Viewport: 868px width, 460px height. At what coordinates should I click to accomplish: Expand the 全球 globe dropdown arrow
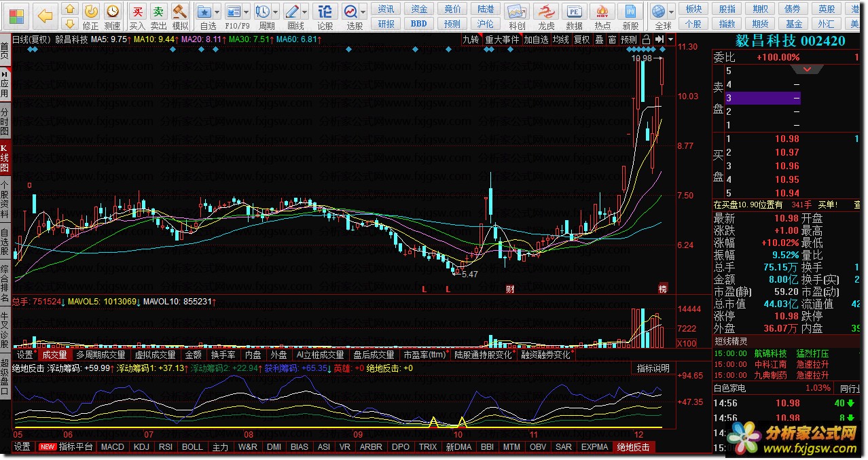[671, 12]
